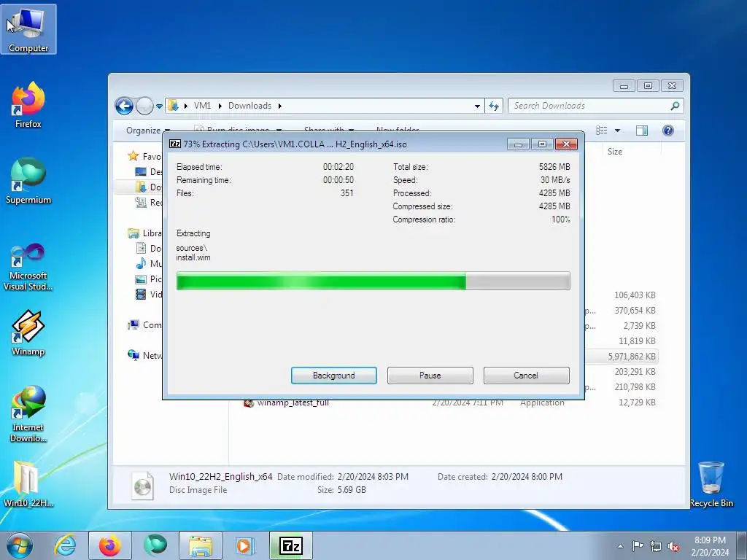
Task: Open Action Center flag icon
Action: 638,546
